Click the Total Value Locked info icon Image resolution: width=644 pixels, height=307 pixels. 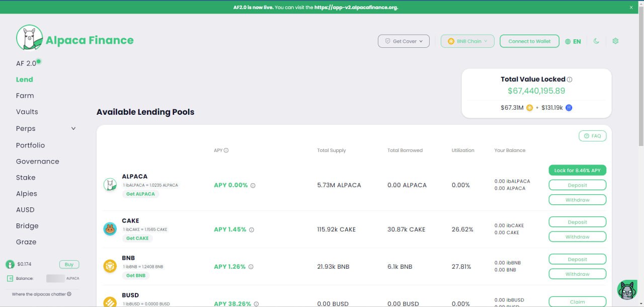pyautogui.click(x=570, y=80)
